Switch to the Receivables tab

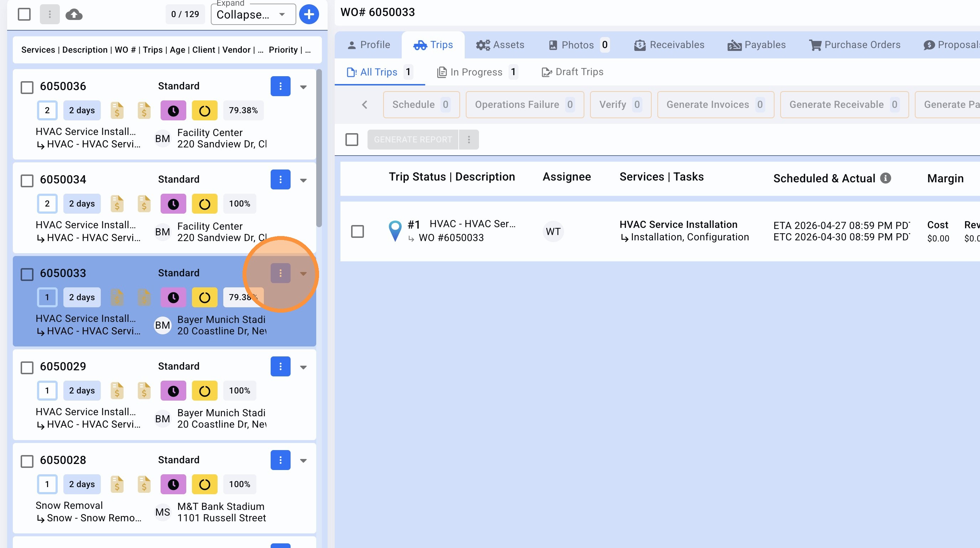coord(669,45)
